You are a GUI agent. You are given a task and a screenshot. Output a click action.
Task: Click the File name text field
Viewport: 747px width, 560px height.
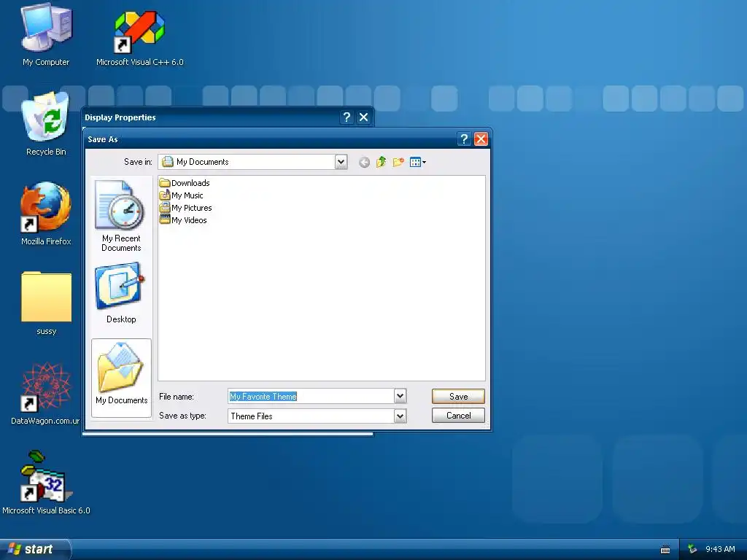point(311,396)
